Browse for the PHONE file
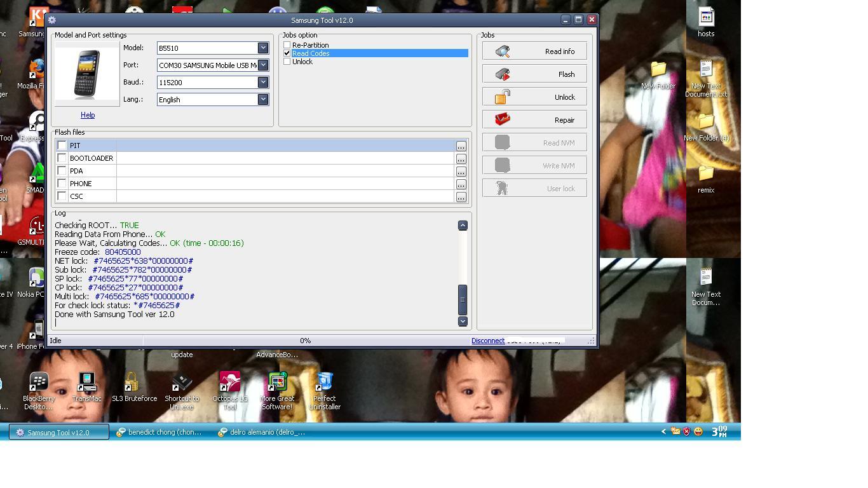Image resolution: width=868 pixels, height=488 pixels. 461,184
